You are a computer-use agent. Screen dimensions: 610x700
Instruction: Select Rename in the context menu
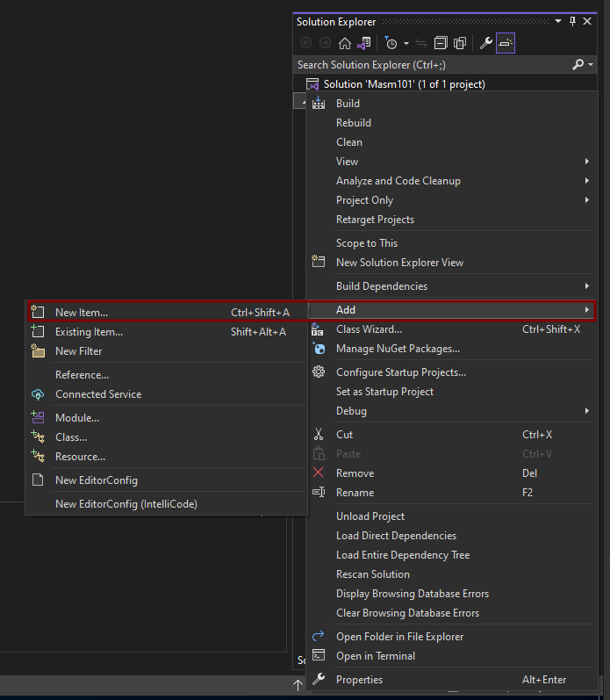(x=355, y=493)
